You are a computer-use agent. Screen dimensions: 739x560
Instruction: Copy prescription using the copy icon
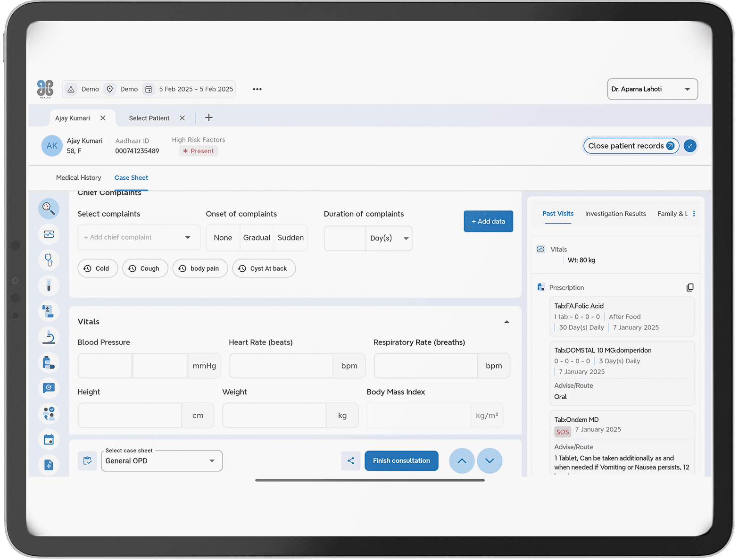[689, 288]
